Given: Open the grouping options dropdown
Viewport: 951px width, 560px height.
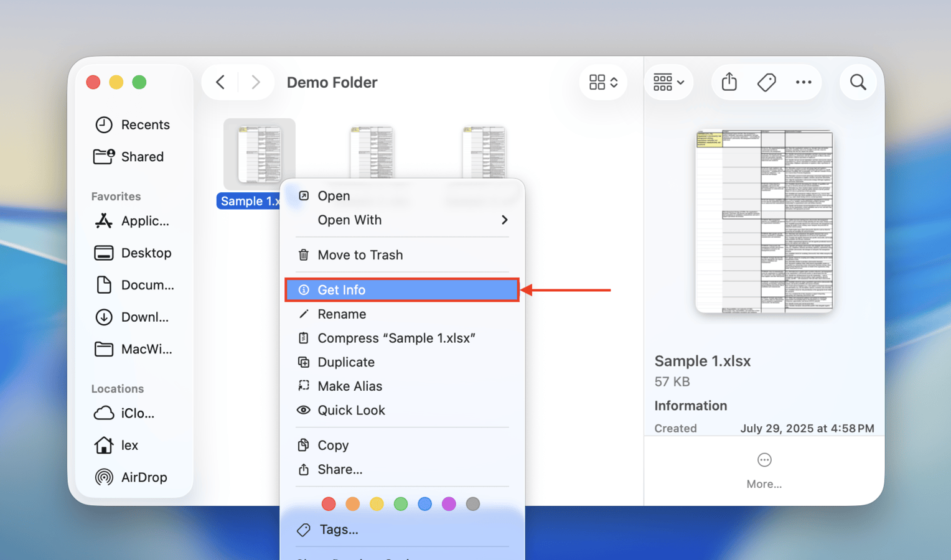Looking at the screenshot, I should pos(668,82).
